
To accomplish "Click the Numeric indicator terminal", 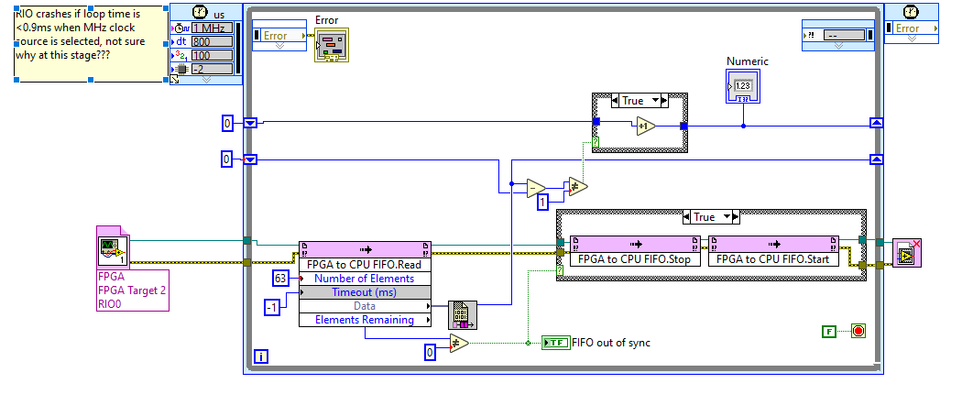I will (742, 86).
